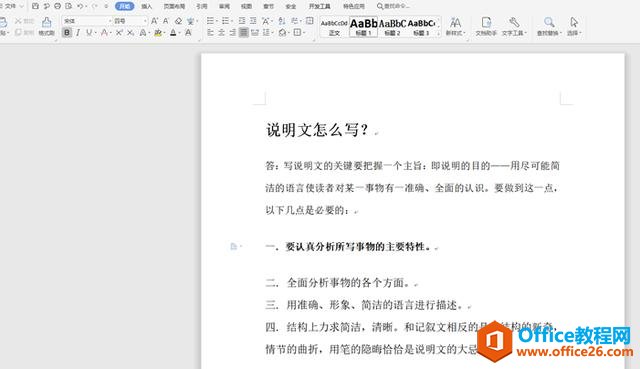Open the 选择 Select dropdown
This screenshot has width=640, height=369.
point(574,27)
